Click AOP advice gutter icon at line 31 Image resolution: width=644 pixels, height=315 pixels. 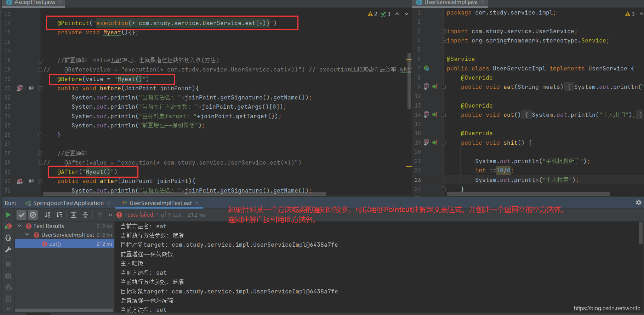click(20, 181)
